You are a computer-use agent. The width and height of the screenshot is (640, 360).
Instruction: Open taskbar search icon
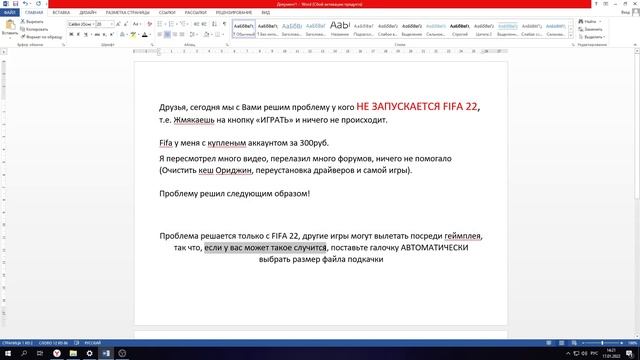coord(24,353)
